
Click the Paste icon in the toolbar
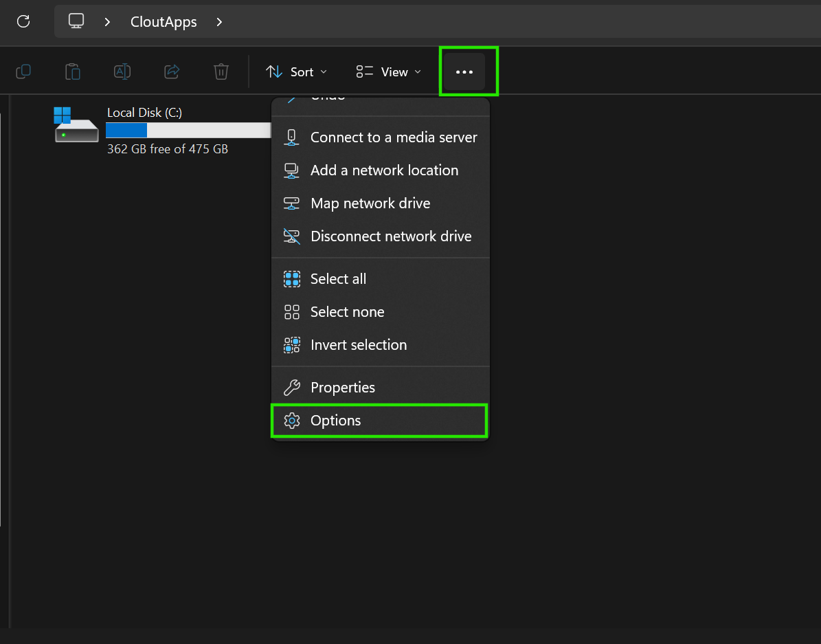[x=73, y=71]
